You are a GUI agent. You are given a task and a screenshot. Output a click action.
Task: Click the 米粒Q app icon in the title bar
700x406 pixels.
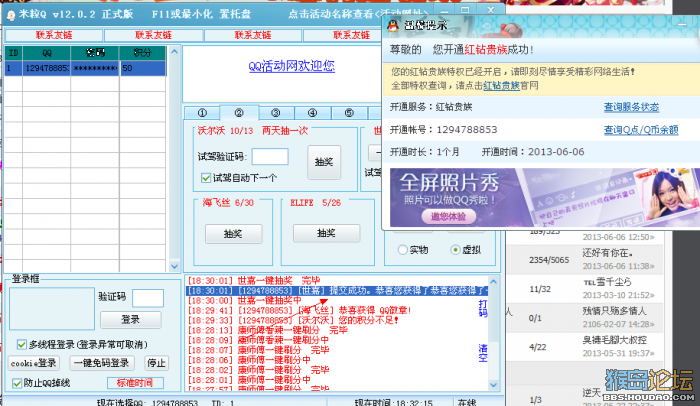tap(11, 16)
